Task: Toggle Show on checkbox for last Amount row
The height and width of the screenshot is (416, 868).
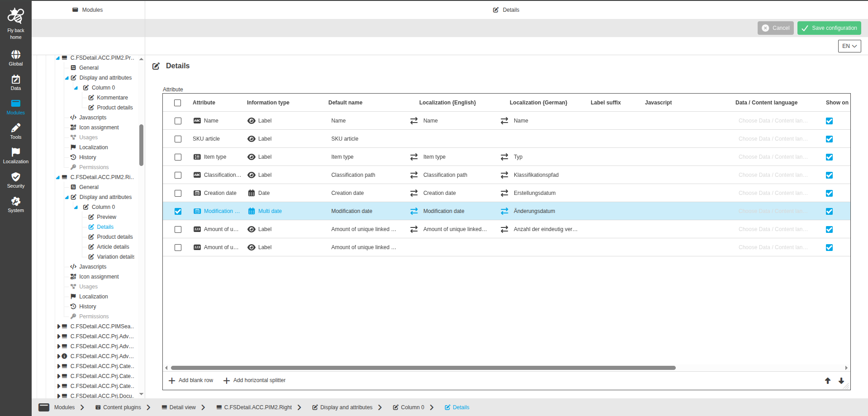Action: (x=829, y=247)
